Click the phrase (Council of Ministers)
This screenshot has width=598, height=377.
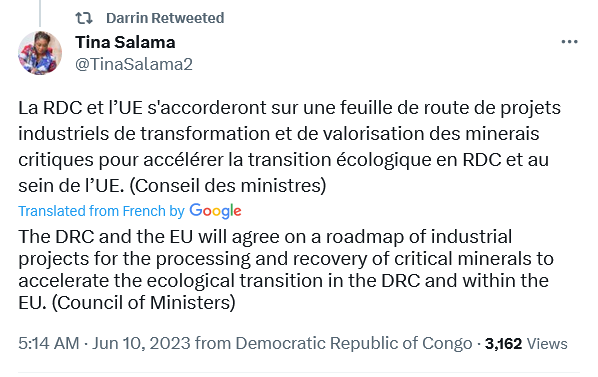click(143, 303)
